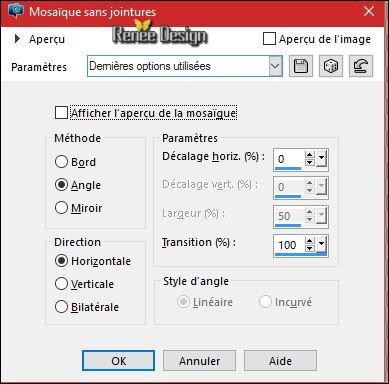Viewport: 389px width, 384px height.
Task: Click the save preset floppy disk icon
Action: [x=301, y=66]
